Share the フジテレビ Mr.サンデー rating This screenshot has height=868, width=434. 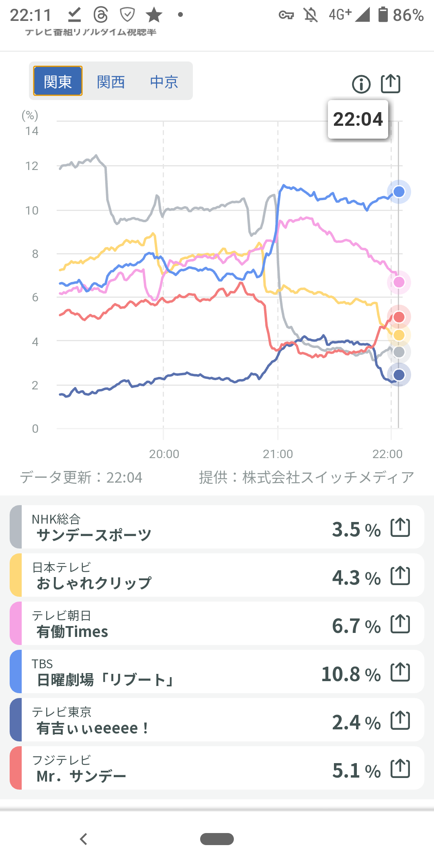point(400,768)
